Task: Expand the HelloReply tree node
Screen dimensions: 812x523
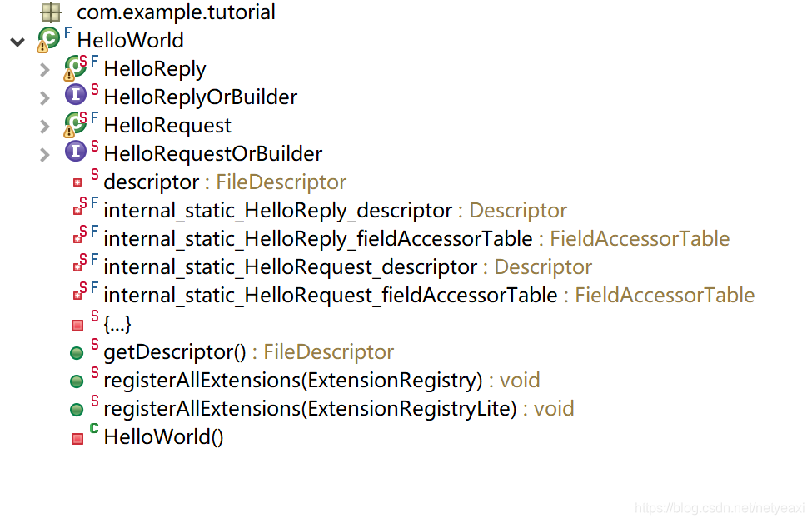Action: tap(43, 69)
